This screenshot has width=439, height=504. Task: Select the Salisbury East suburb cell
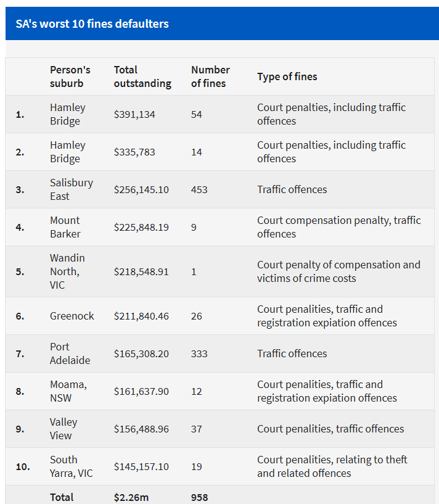pyautogui.click(x=72, y=189)
